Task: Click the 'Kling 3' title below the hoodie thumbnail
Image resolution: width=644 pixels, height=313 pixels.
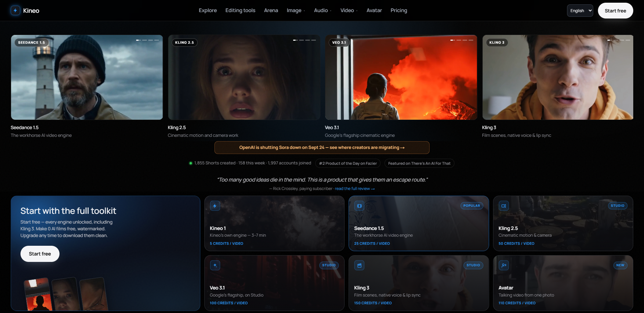Action: (x=489, y=128)
